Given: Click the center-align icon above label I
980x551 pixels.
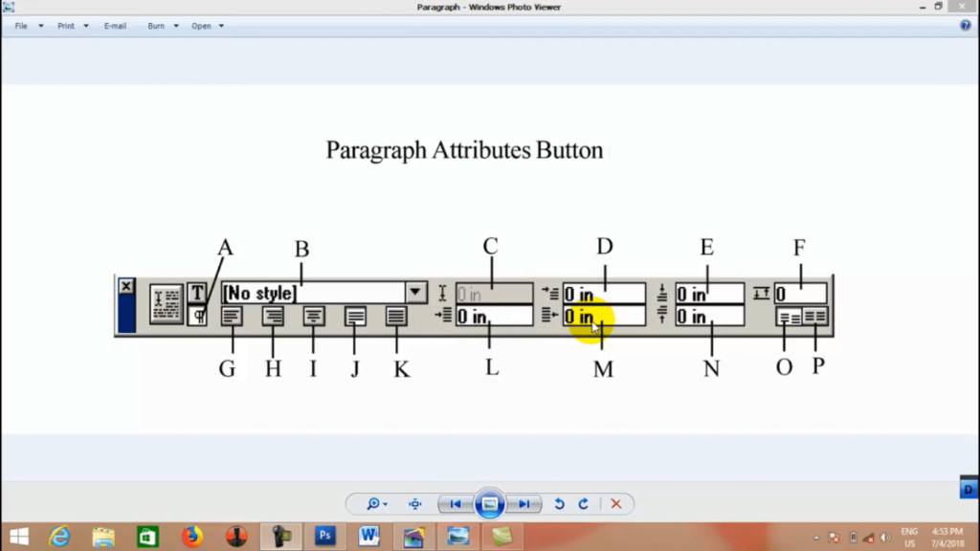Looking at the screenshot, I should (314, 316).
